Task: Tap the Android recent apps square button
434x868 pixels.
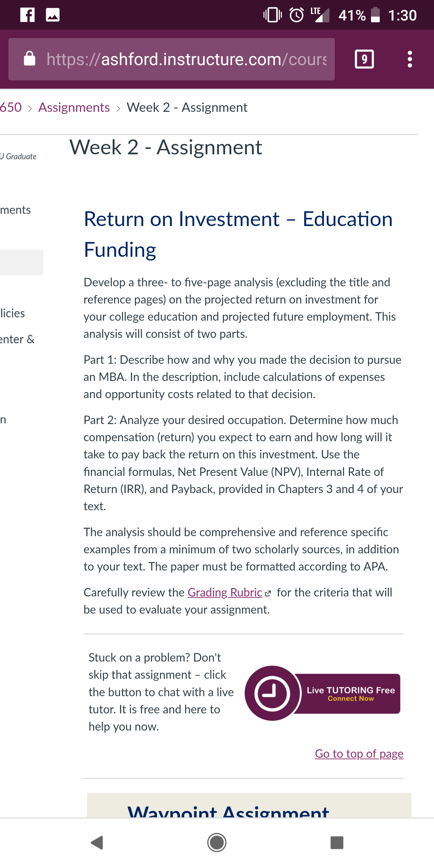Action: 337,842
